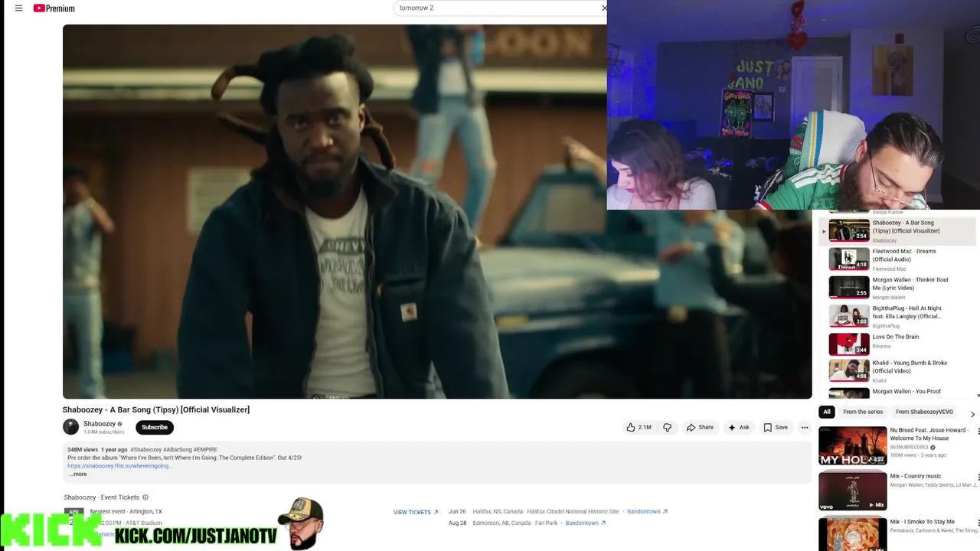Select Morgan Wallen - You Proof playlist item

pyautogui.click(x=897, y=393)
